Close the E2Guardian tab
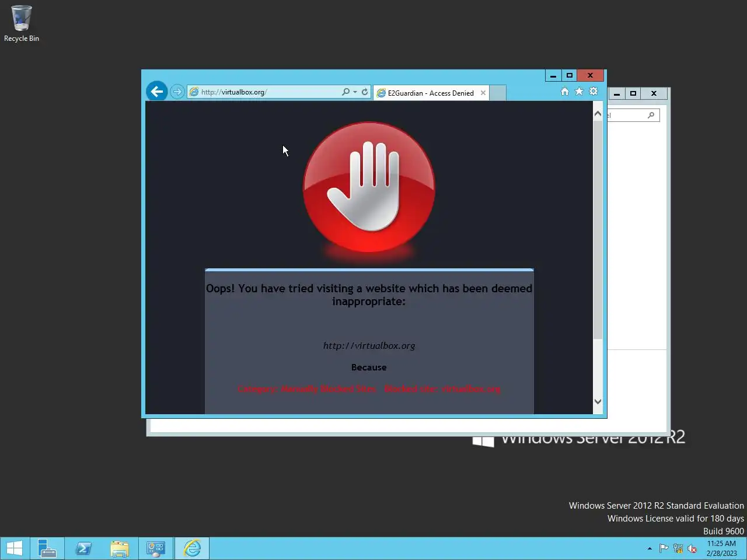Screen dimensions: 747x560 pos(483,93)
